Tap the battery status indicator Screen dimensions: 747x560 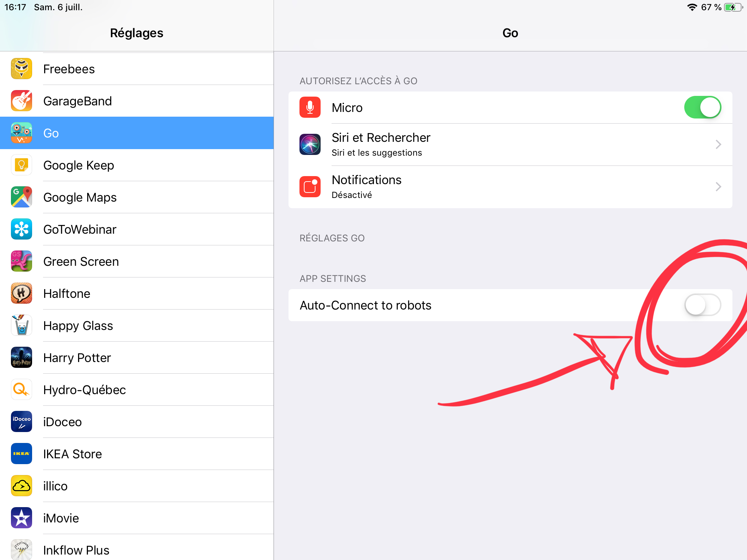click(x=733, y=7)
